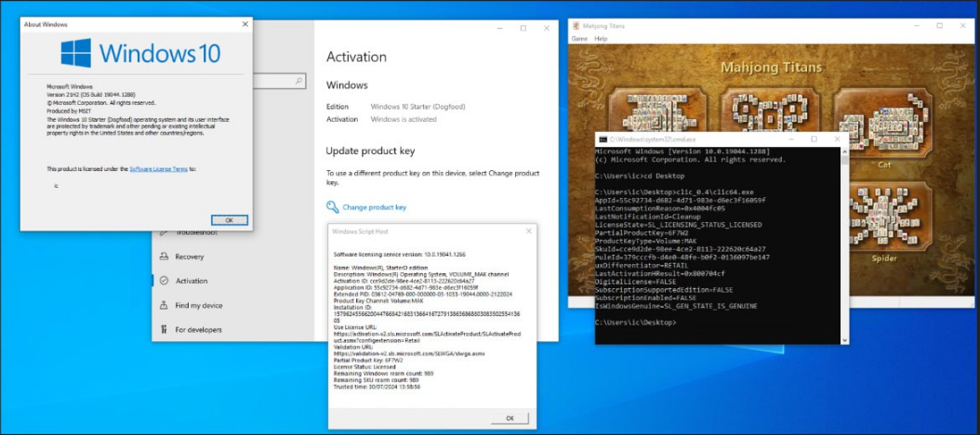Image resolution: width=980 pixels, height=435 pixels.
Task: Click the Activation checkmark icon
Action: [x=164, y=281]
